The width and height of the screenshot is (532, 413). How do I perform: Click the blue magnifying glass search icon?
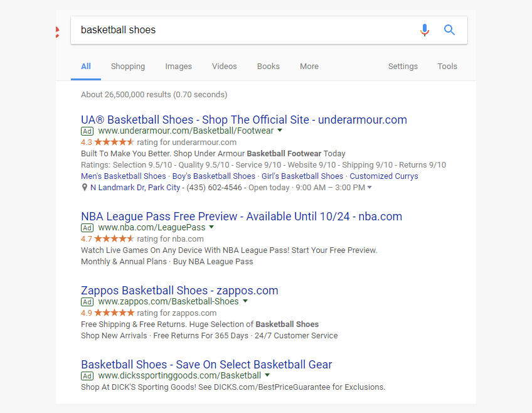449,30
